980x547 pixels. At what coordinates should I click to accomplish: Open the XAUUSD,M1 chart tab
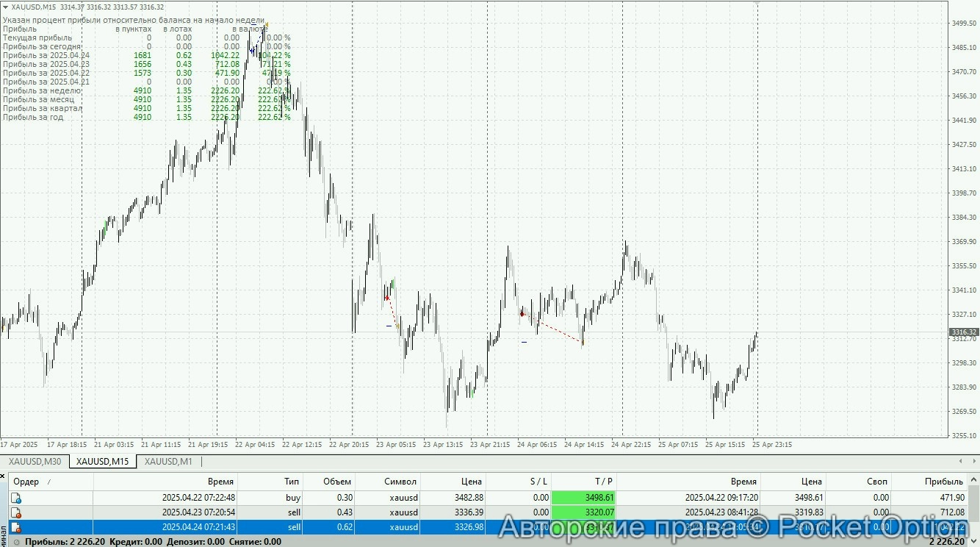click(x=168, y=462)
